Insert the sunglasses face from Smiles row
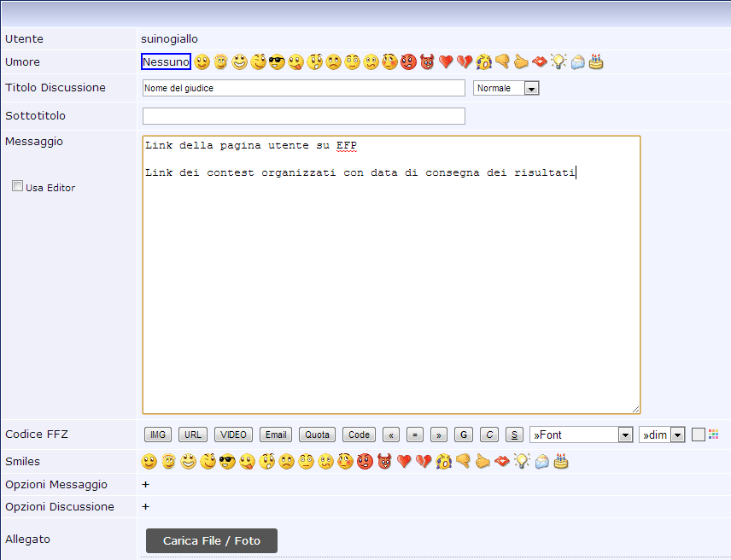Viewport: 731px width, 560px height. coord(227,461)
